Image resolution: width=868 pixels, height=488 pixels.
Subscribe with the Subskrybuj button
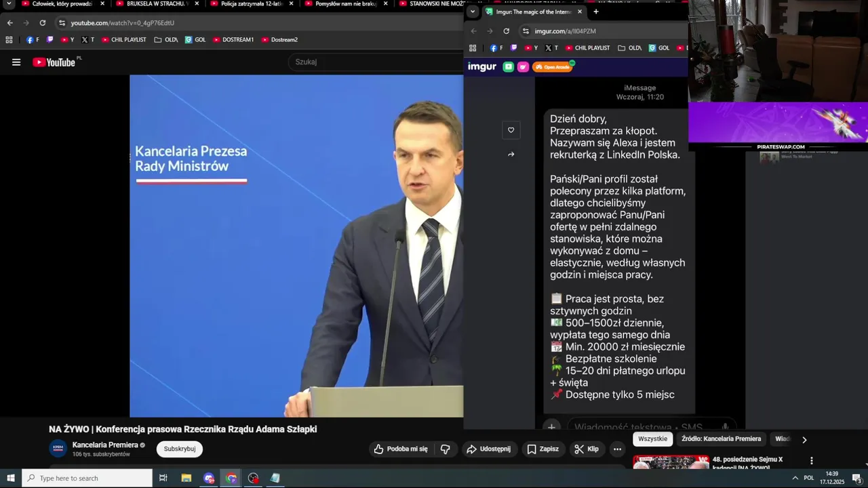tap(180, 449)
